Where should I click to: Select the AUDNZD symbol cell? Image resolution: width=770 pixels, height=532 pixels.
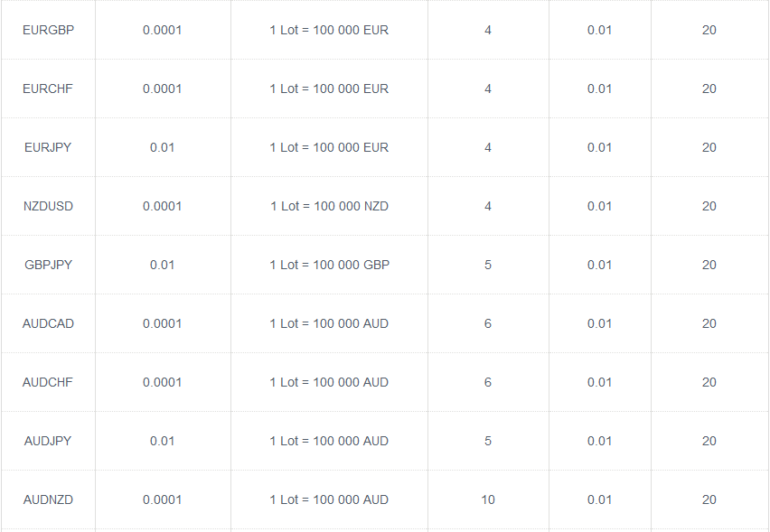(x=48, y=499)
